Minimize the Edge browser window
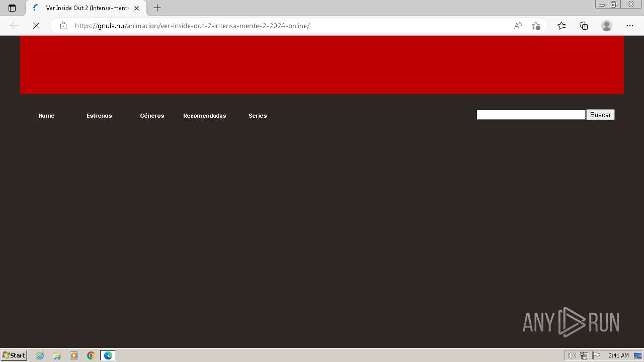 [x=602, y=5]
